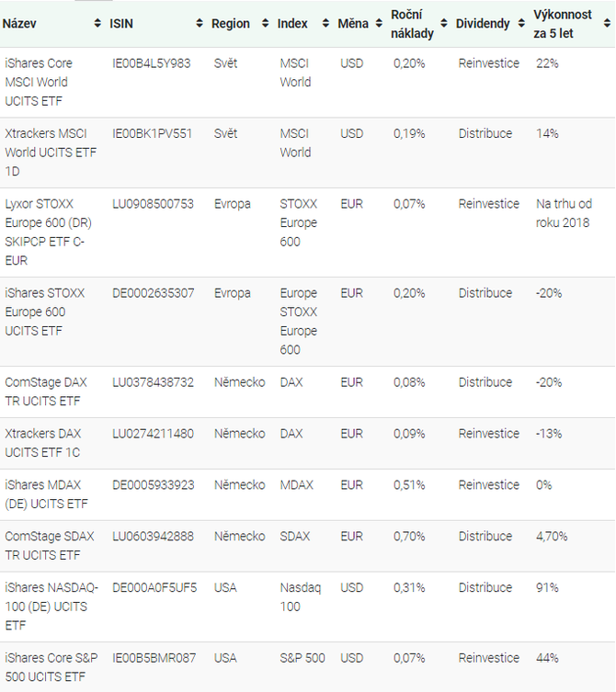Click the 91% performance value for NASDAQ-100

pos(547,588)
